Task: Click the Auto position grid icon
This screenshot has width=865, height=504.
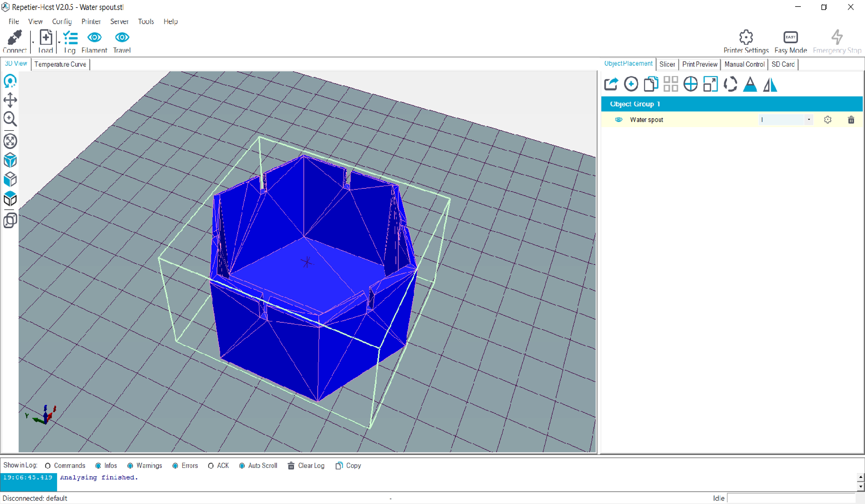Action: [x=671, y=84]
